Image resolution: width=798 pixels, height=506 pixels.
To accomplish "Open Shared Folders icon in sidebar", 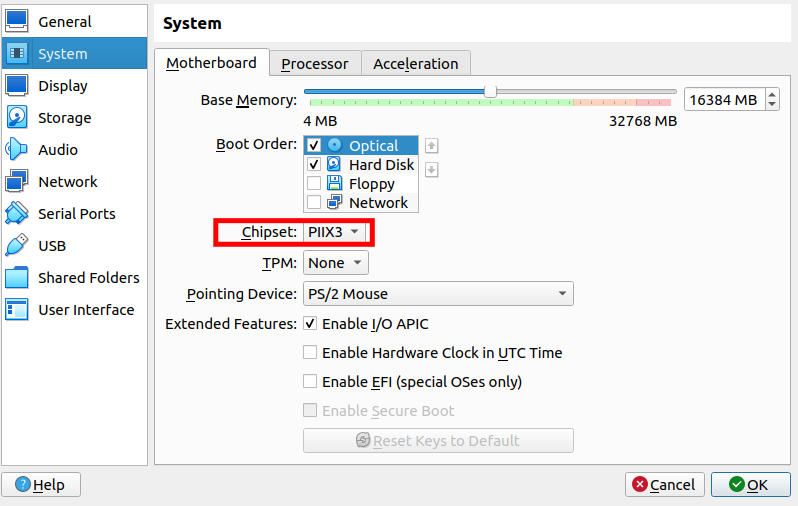I will [x=17, y=277].
